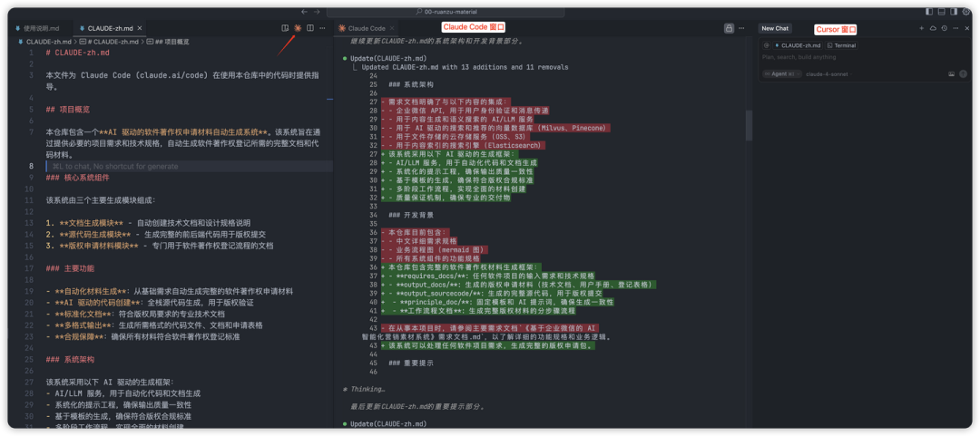Click 'Updated CLAUDE-zh.md with 13 additions' summary

(465, 67)
